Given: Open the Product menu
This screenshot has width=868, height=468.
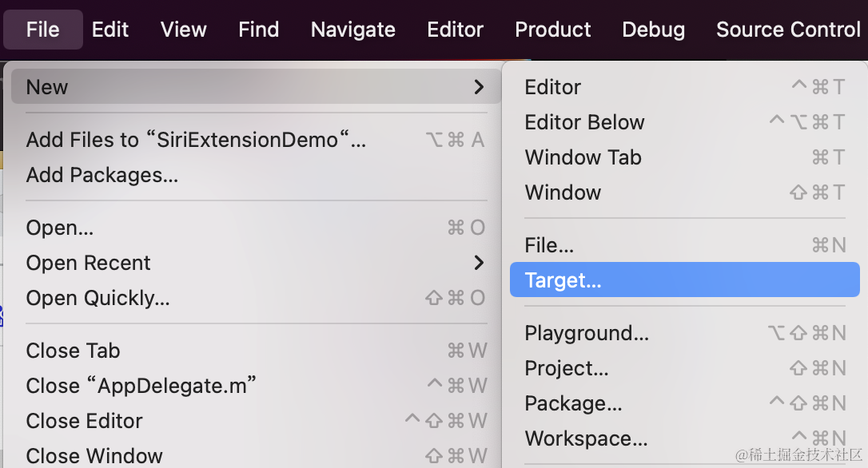Looking at the screenshot, I should [553, 30].
